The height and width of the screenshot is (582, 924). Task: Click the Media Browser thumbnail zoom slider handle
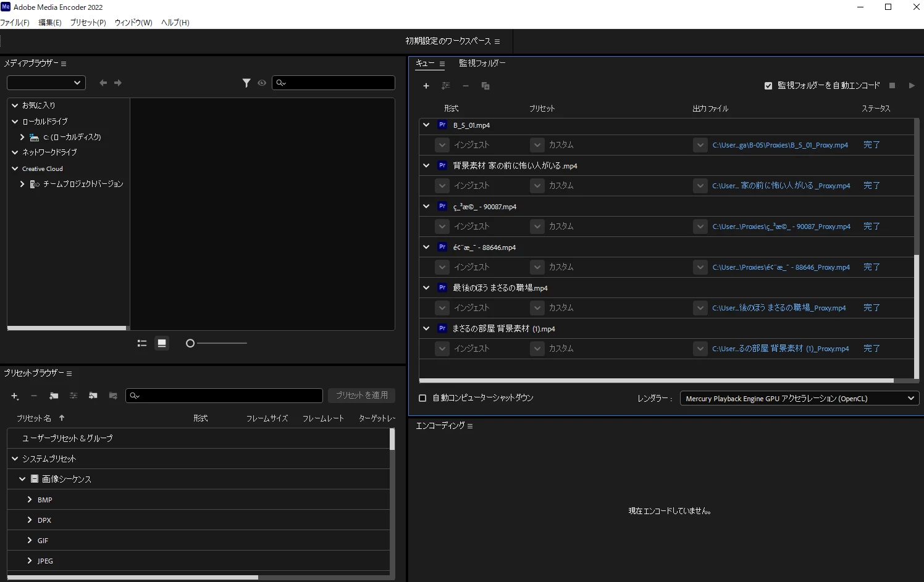coord(190,343)
